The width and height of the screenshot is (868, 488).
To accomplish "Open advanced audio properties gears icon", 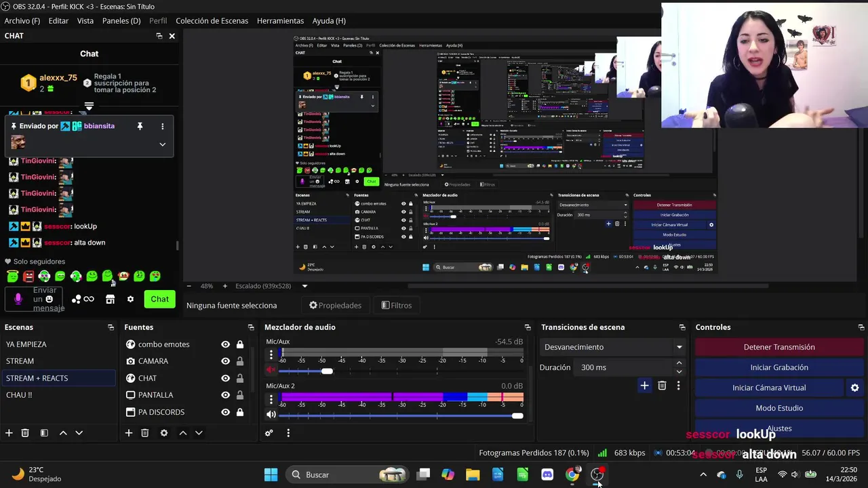I will [x=269, y=432].
